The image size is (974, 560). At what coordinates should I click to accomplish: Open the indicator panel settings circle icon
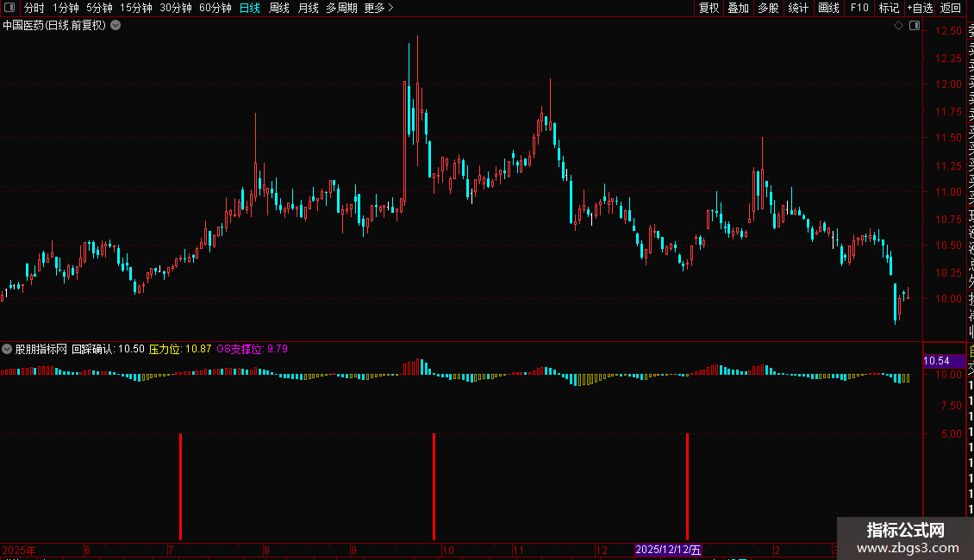click(7, 349)
